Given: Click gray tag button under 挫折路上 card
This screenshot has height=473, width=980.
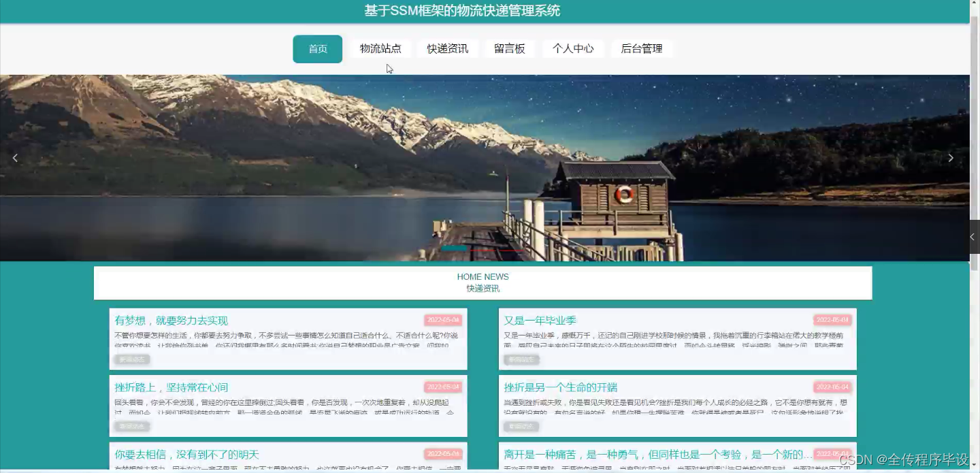Looking at the screenshot, I should click(x=132, y=426).
